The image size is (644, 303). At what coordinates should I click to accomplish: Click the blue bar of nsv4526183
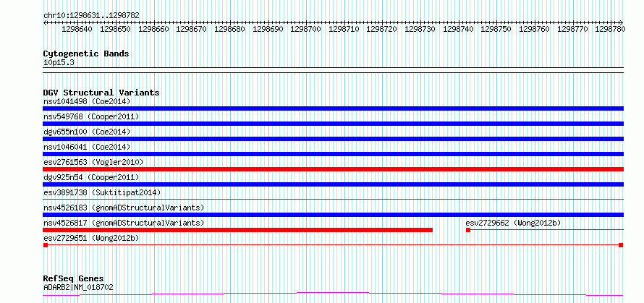[x=333, y=215]
